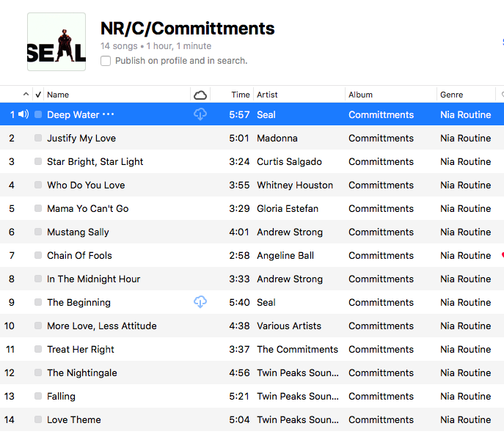Toggle the checkbox for Justify My Love
The height and width of the screenshot is (437, 504).
point(38,138)
